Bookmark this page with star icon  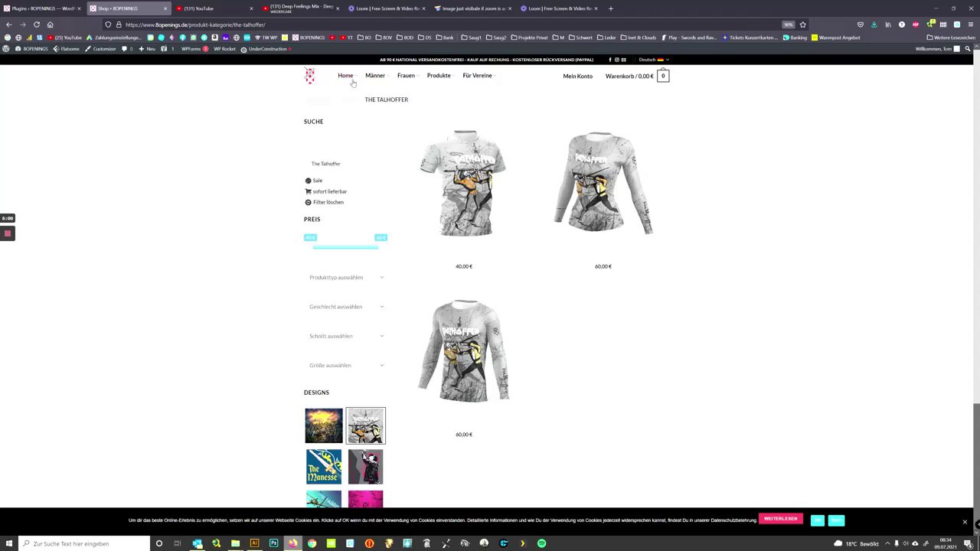point(802,24)
